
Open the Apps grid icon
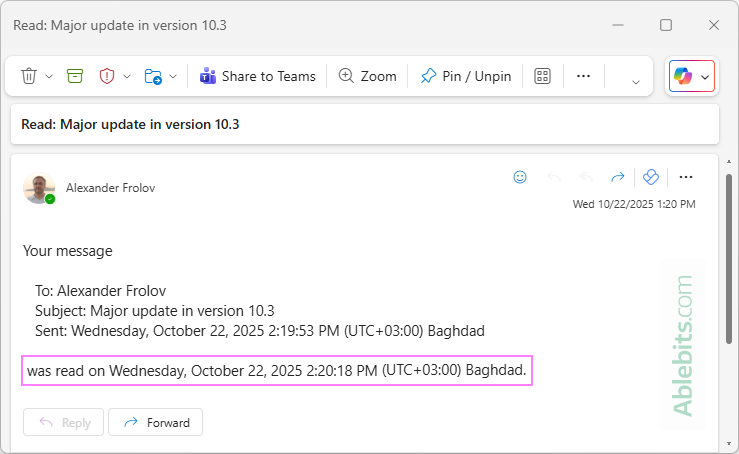point(542,76)
